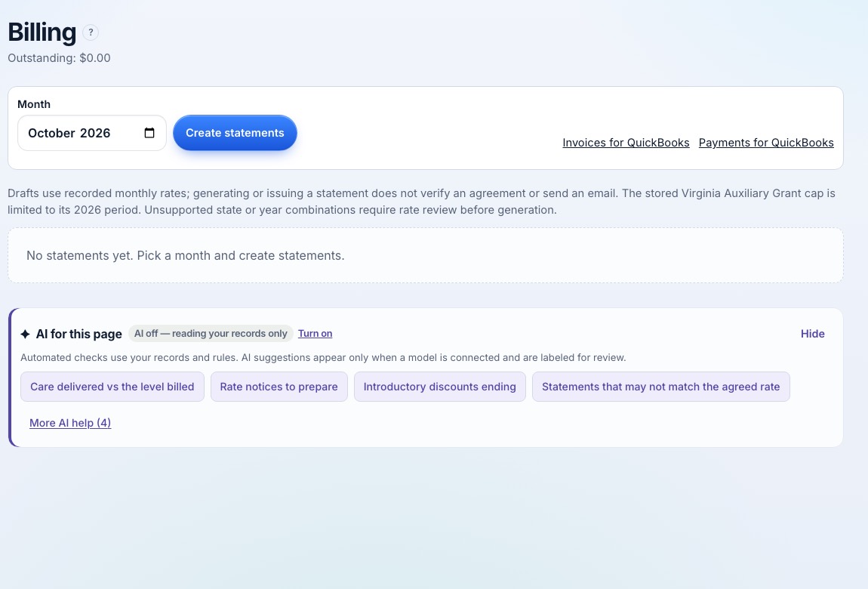Image resolution: width=868 pixels, height=589 pixels.
Task: Open the Payments for QuickBooks link
Action: [766, 143]
